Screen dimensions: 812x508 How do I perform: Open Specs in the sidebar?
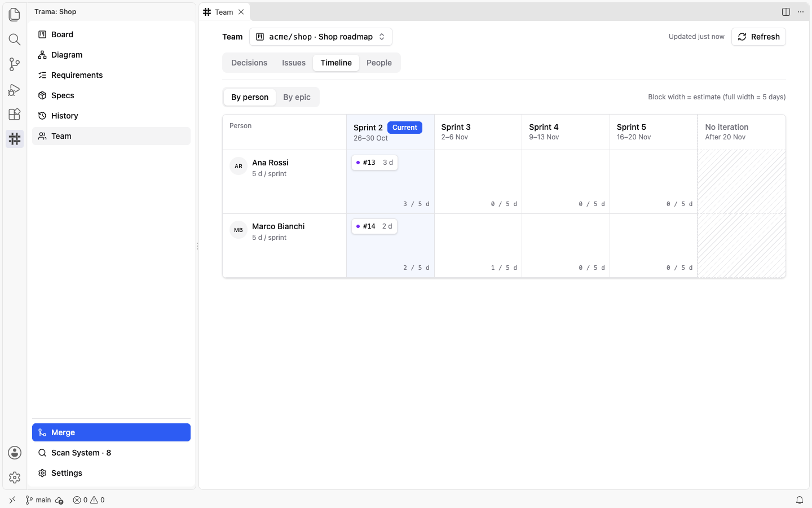pyautogui.click(x=111, y=95)
